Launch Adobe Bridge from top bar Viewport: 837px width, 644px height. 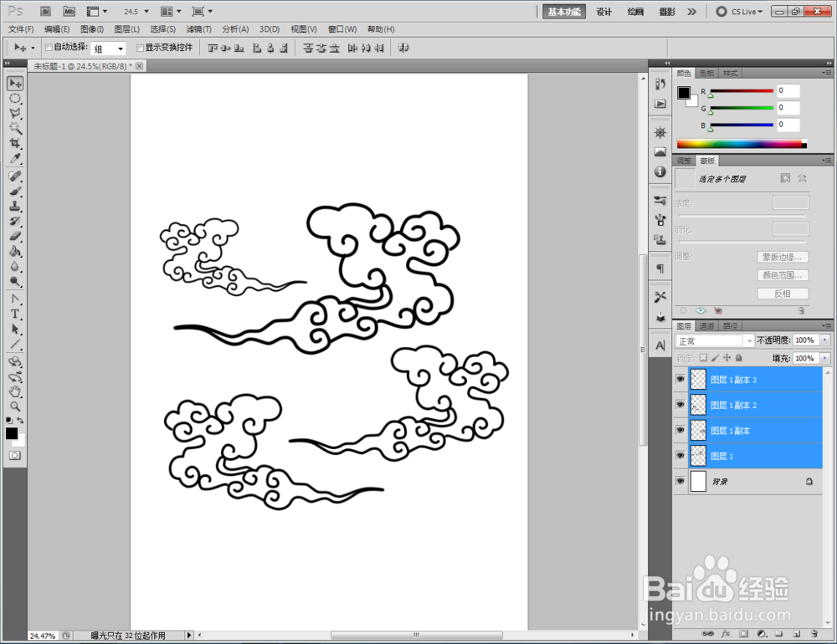click(x=46, y=11)
